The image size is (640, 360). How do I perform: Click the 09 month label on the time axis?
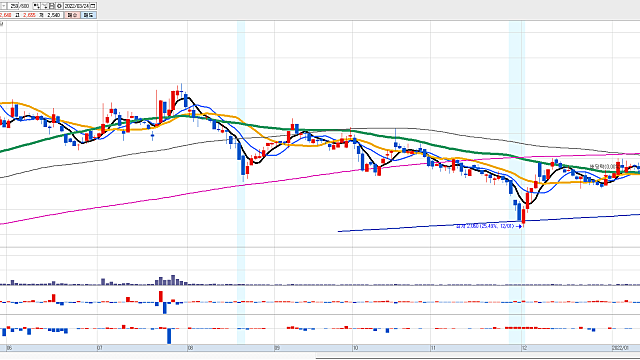(x=277, y=348)
